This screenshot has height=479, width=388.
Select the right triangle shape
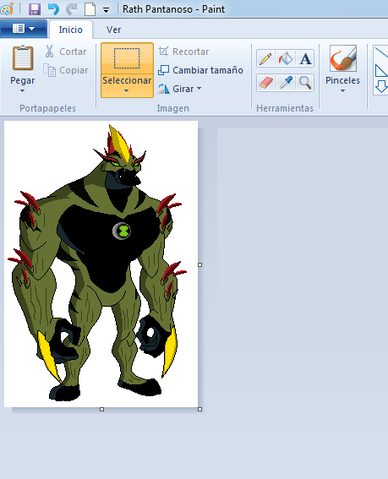click(x=381, y=71)
